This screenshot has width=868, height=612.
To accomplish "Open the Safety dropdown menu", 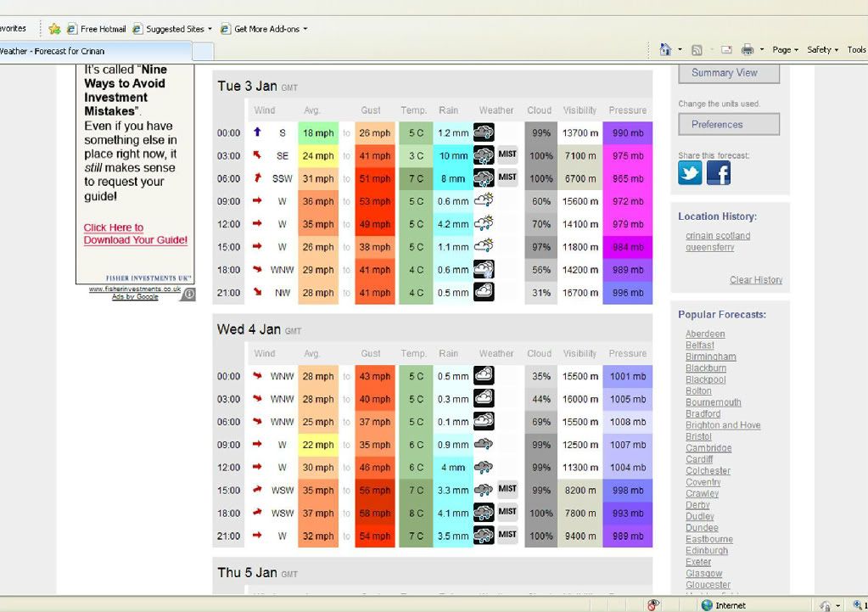I will click(822, 50).
